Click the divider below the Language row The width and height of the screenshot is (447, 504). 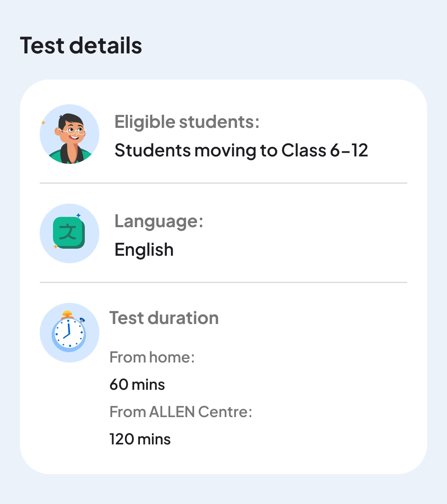(223, 283)
